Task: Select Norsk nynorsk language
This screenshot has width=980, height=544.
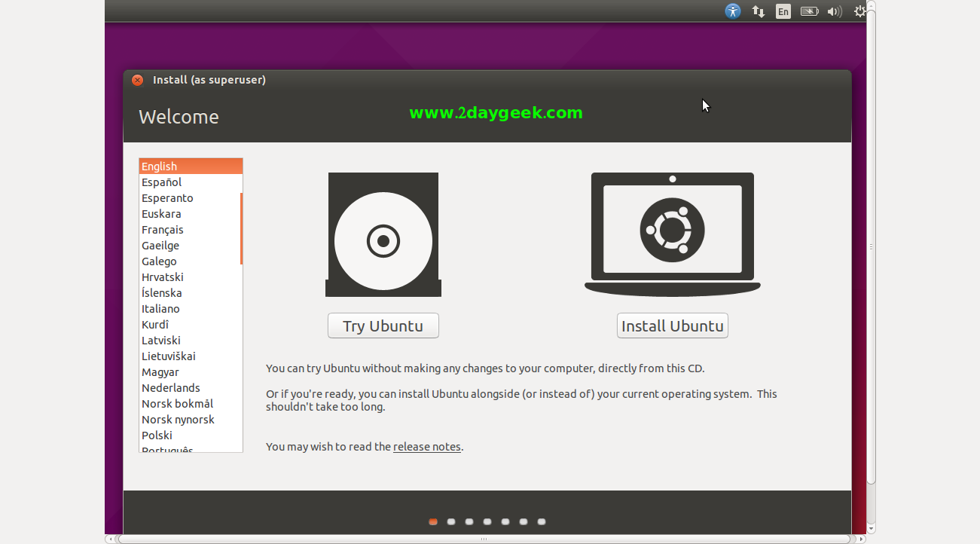Action: coord(190,420)
